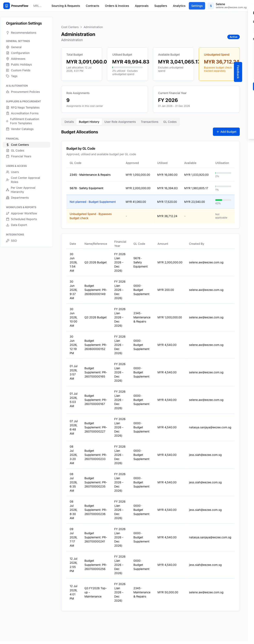Click the Per User Approval Hierarchy icon
This screenshot has height=644, width=254.
pyautogui.click(x=8, y=190)
